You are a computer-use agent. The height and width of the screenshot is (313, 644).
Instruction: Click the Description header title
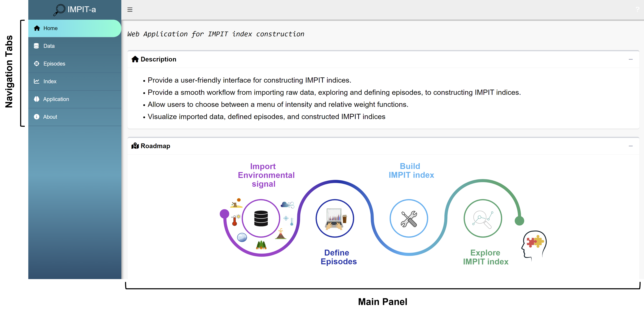[158, 59]
